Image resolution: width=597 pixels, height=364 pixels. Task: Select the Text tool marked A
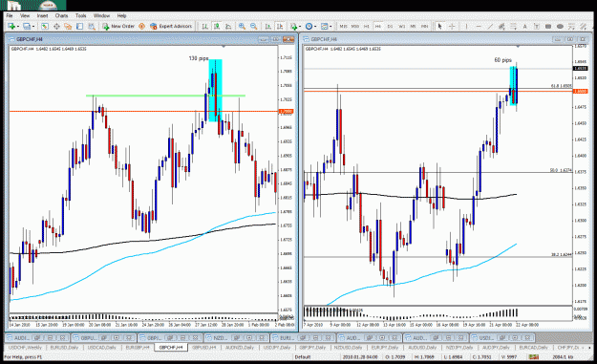tap(524, 26)
